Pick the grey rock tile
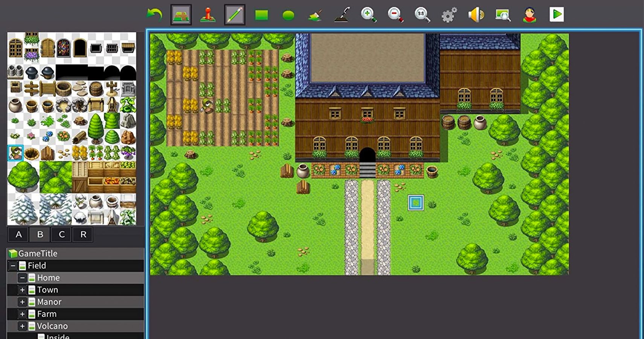 (128, 121)
